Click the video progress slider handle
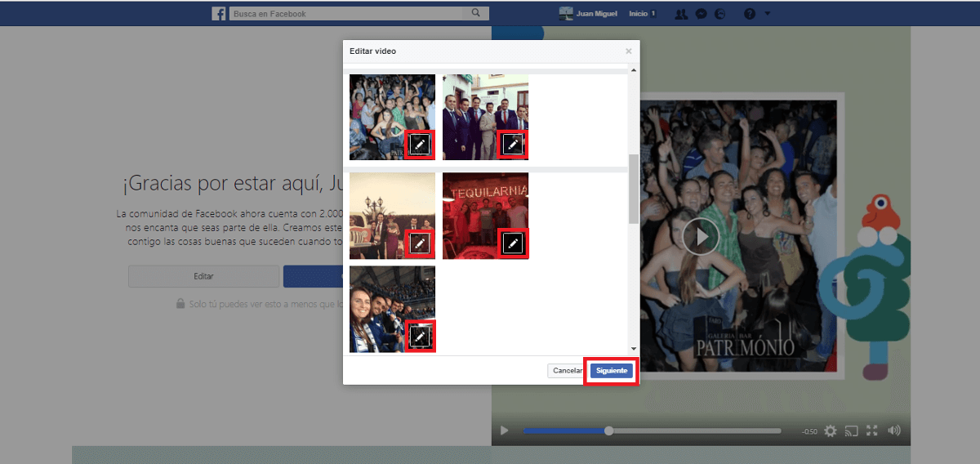The image size is (980, 464). [608, 431]
